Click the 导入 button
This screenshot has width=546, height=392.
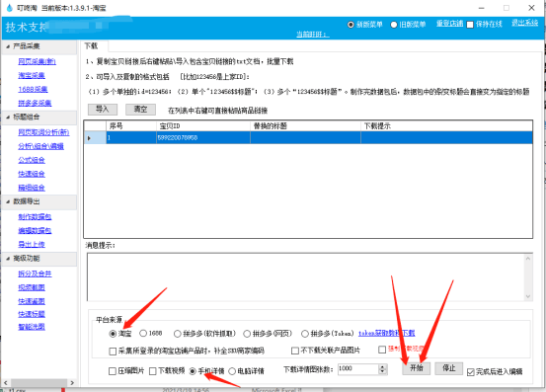click(103, 110)
